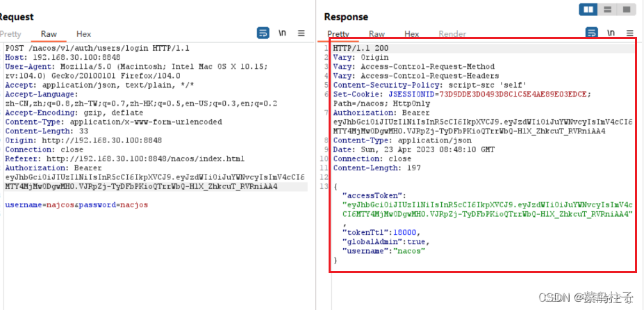Click the "accessToken": JSON key
The width and height of the screenshot is (644, 310).
pos(374,195)
